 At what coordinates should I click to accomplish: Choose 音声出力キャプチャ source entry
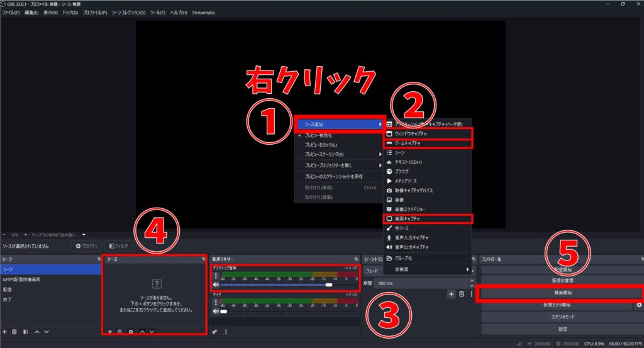(x=427, y=247)
